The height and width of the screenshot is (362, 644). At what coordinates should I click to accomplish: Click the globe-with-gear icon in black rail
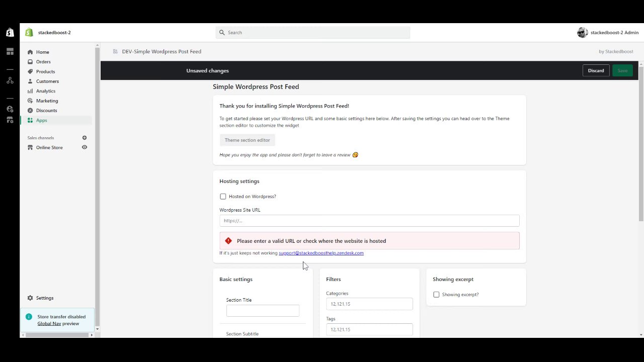[10, 109]
